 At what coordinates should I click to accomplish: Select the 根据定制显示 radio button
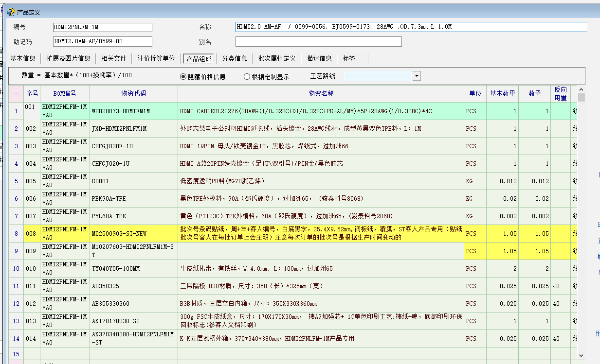(247, 76)
